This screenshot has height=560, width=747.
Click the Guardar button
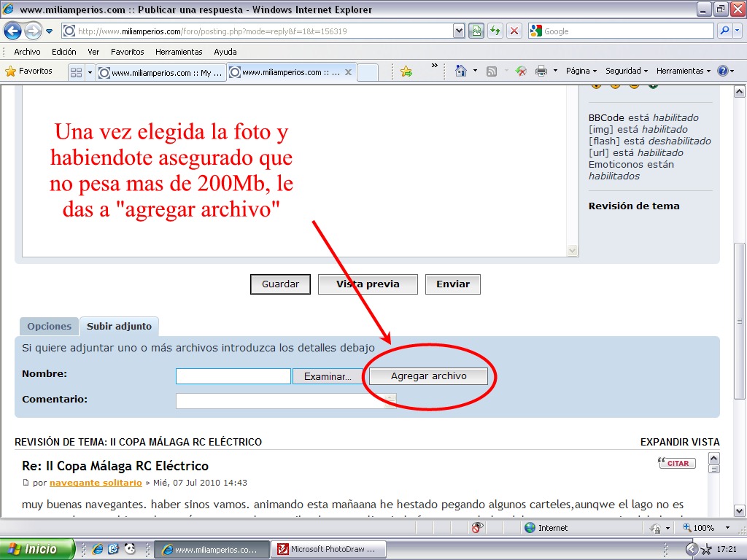(280, 284)
